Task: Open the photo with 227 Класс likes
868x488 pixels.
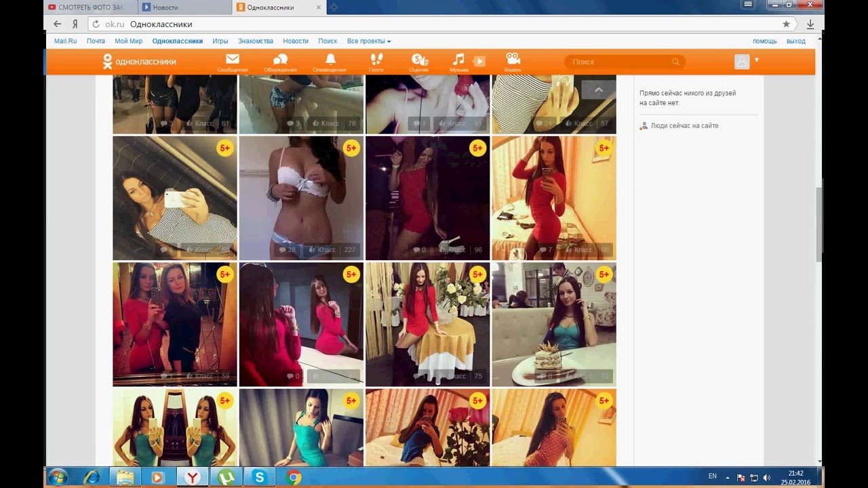Action: point(302,198)
